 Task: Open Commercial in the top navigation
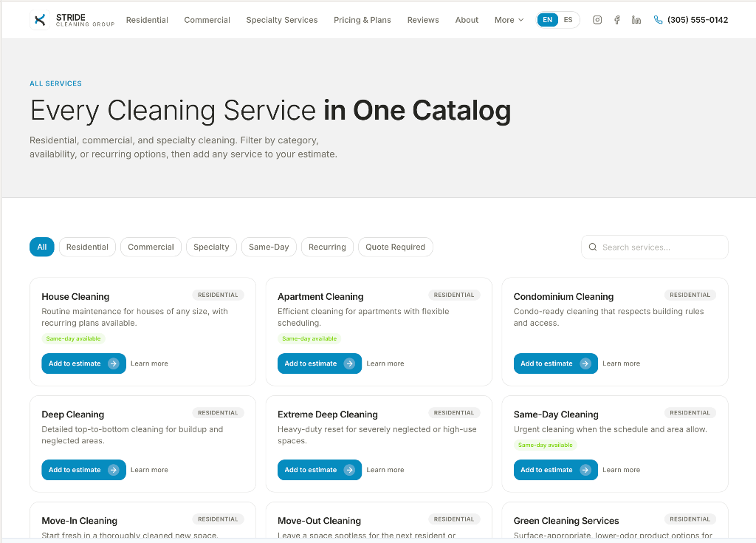coord(207,20)
